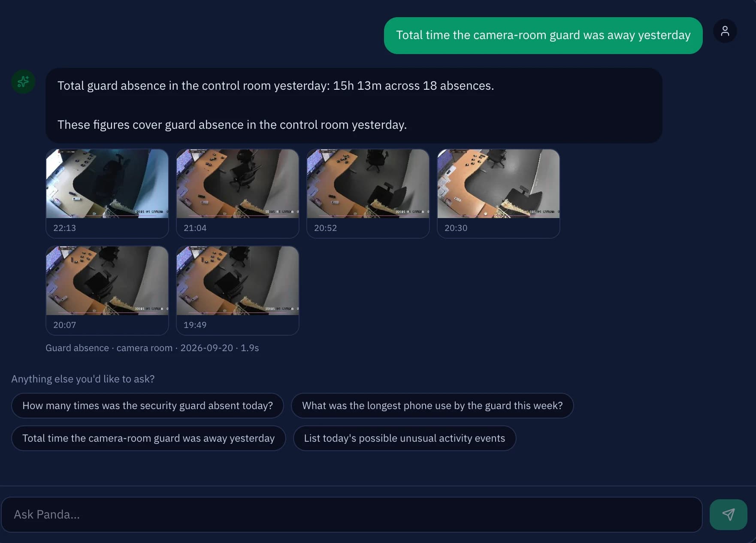
Task: Open the 22:13 camera snapshot
Action: (107, 194)
